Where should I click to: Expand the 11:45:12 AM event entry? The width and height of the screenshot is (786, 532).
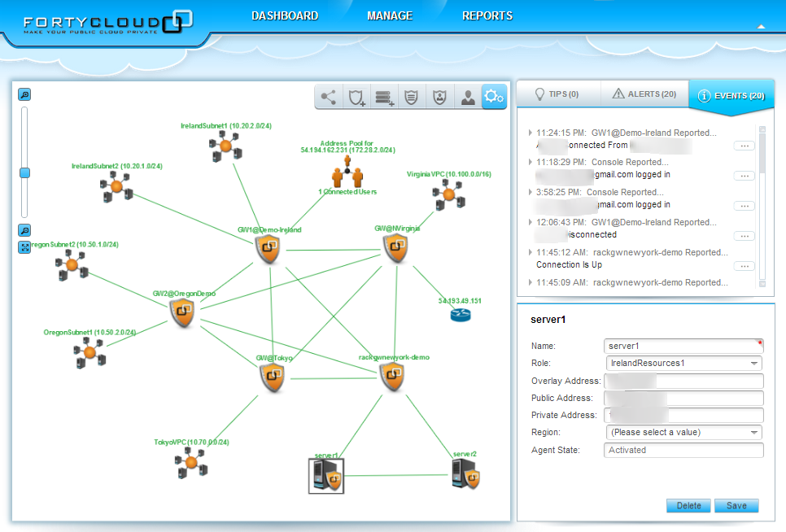[x=531, y=252]
